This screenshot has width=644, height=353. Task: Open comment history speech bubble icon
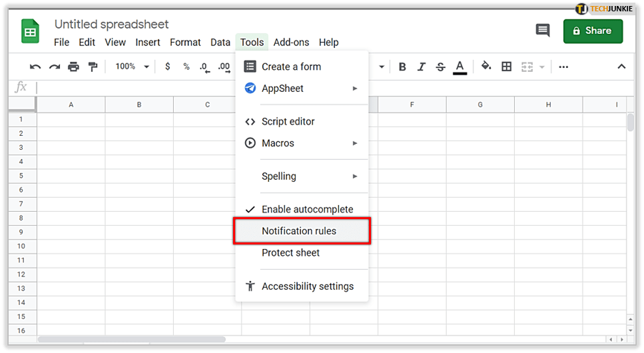tap(543, 31)
